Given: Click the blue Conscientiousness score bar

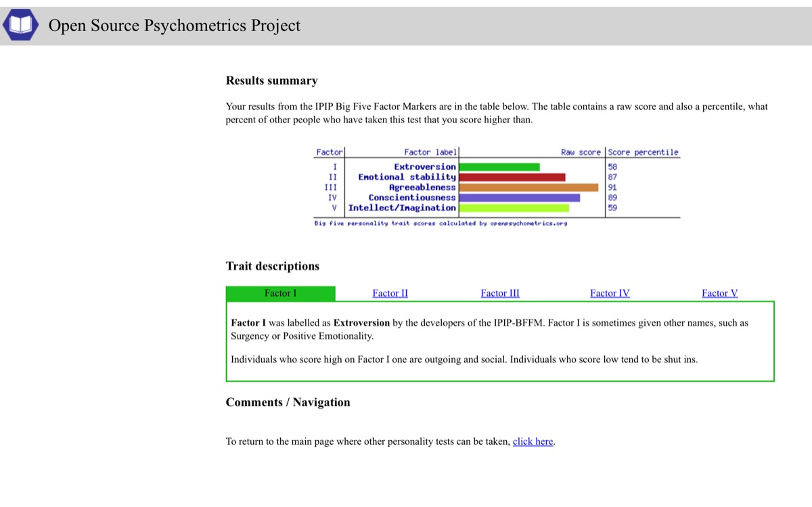Looking at the screenshot, I should (519, 198).
